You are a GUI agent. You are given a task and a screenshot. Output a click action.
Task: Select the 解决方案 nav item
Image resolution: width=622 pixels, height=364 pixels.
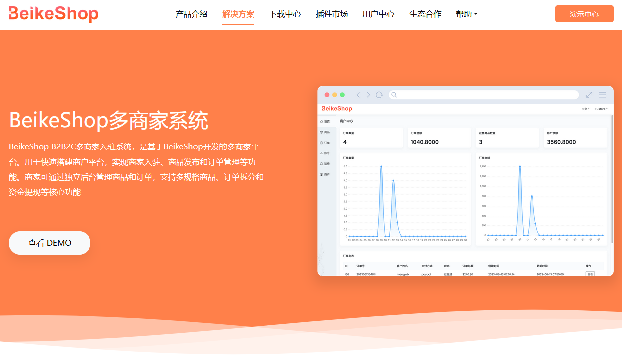pyautogui.click(x=238, y=14)
